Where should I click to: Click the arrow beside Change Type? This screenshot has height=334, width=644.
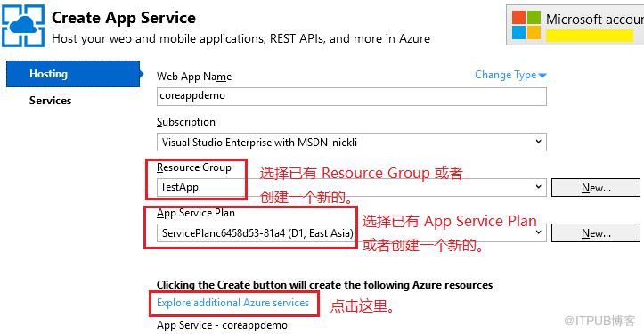(542, 76)
